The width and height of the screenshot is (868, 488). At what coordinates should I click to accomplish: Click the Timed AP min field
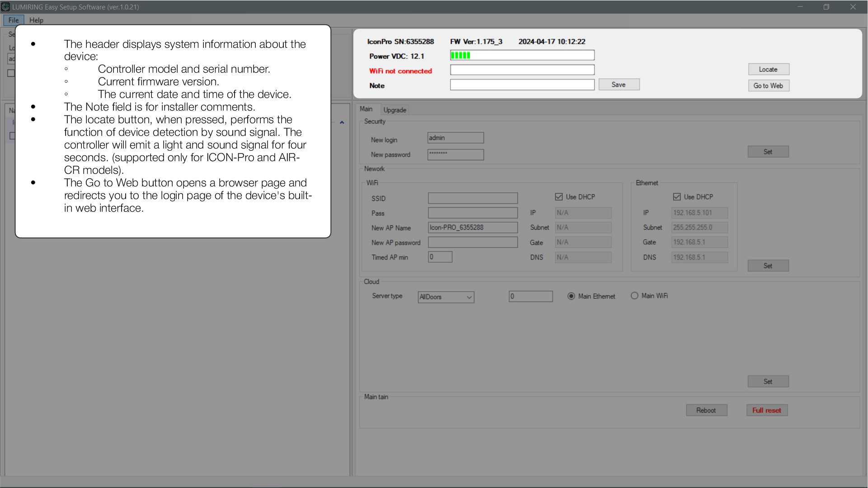pos(440,257)
